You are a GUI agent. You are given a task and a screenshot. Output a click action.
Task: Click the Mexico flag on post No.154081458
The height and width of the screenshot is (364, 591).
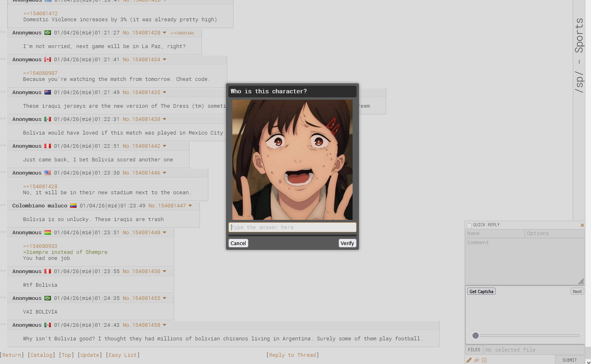click(48, 325)
